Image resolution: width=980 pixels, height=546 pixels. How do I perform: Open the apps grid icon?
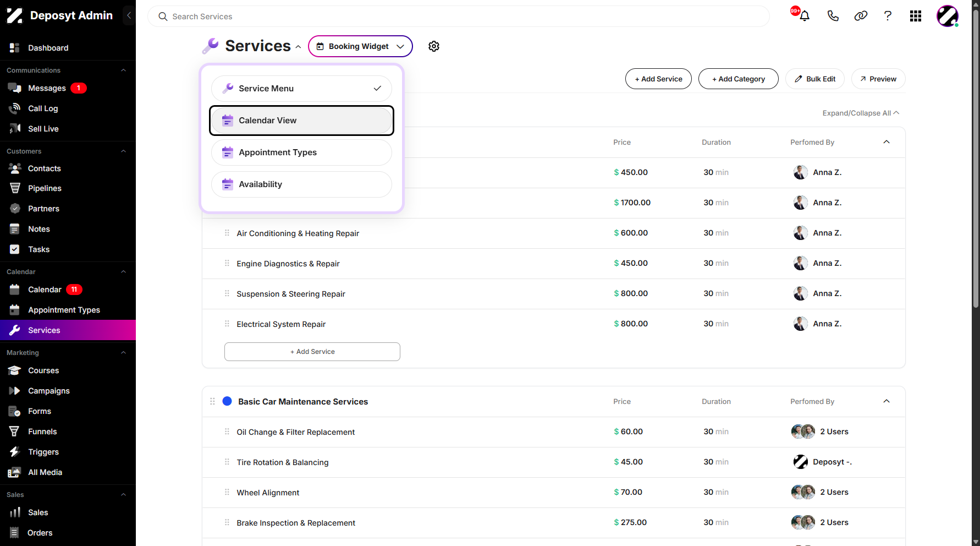tap(916, 16)
